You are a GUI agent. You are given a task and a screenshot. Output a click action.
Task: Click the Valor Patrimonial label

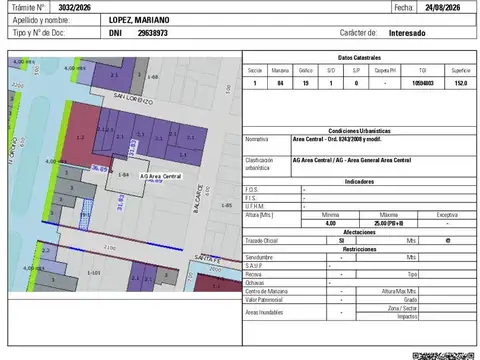pos(264,300)
